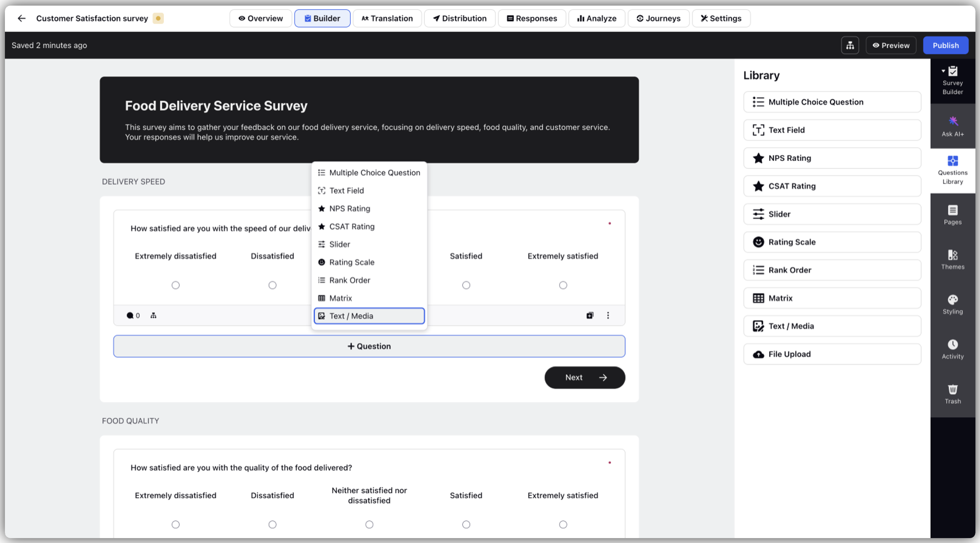Open the three-dot menu on delivery question
This screenshot has height=543, width=980.
(x=608, y=315)
